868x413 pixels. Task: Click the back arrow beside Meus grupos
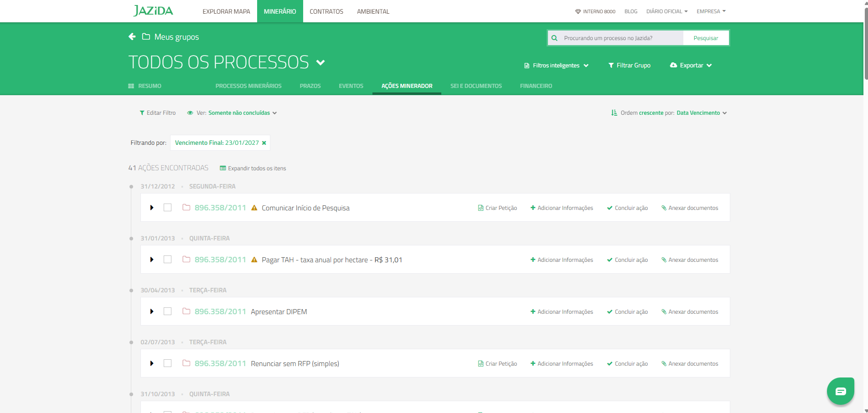pyautogui.click(x=132, y=36)
